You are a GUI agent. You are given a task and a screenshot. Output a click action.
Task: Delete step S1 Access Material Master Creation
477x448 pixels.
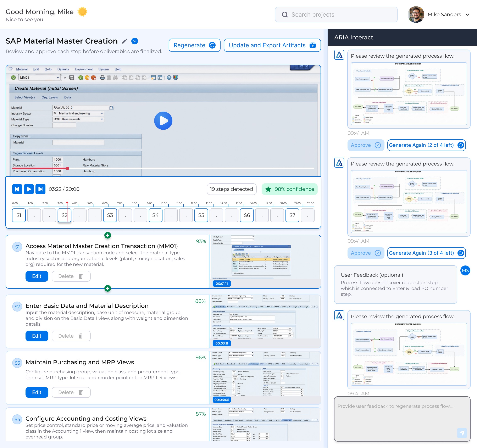click(x=71, y=276)
